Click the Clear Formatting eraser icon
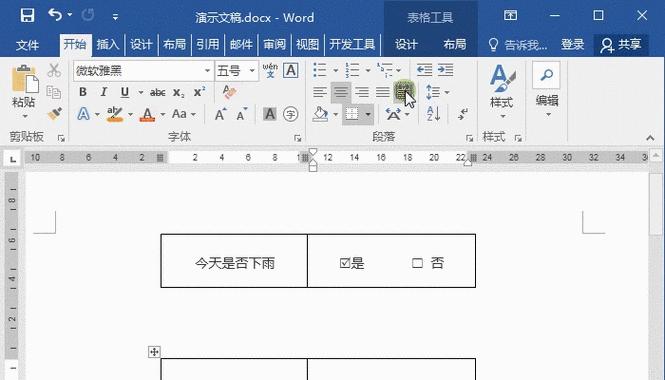665x380 pixels. coord(229,92)
